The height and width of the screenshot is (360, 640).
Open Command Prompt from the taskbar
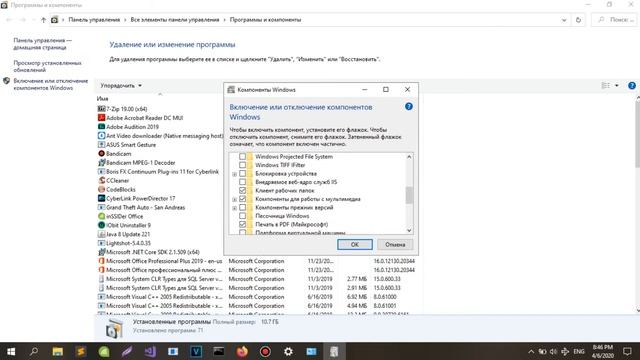click(219, 351)
